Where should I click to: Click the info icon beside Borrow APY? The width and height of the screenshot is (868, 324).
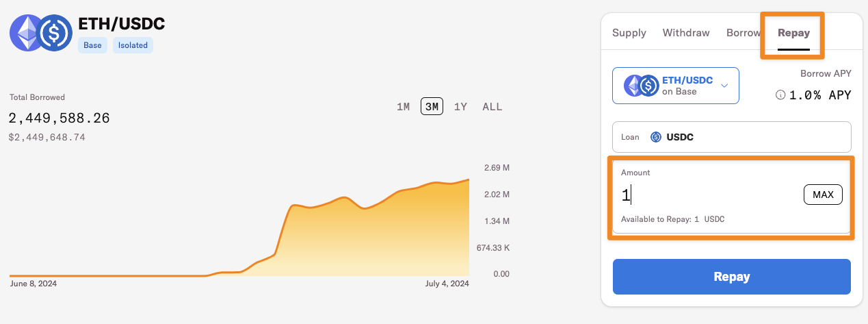tap(780, 95)
